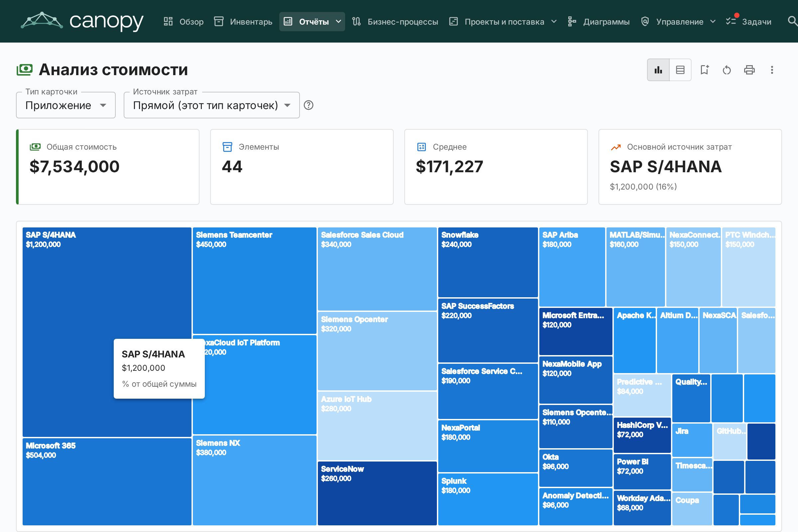
Task: Select the Power BI tile
Action: [642, 471]
